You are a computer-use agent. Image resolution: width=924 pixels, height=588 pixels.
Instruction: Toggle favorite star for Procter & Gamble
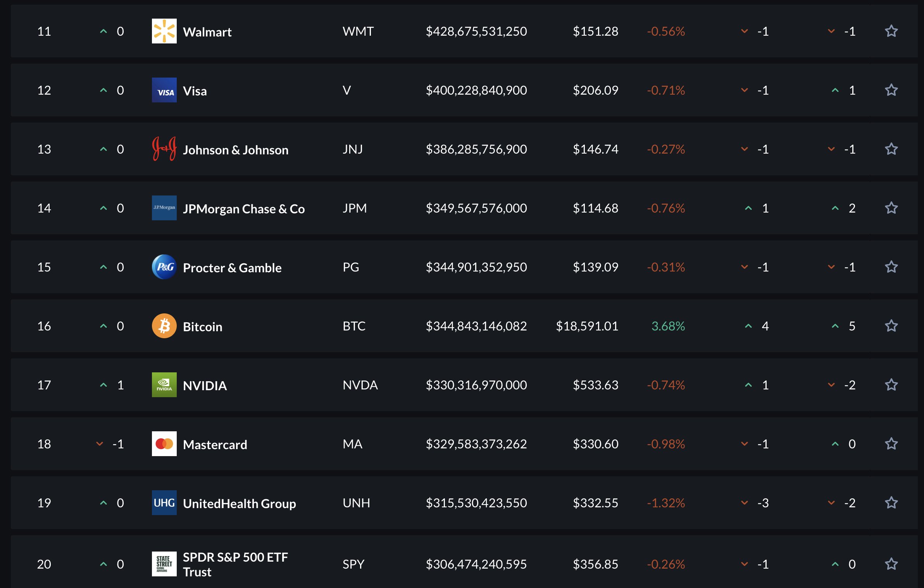891,267
